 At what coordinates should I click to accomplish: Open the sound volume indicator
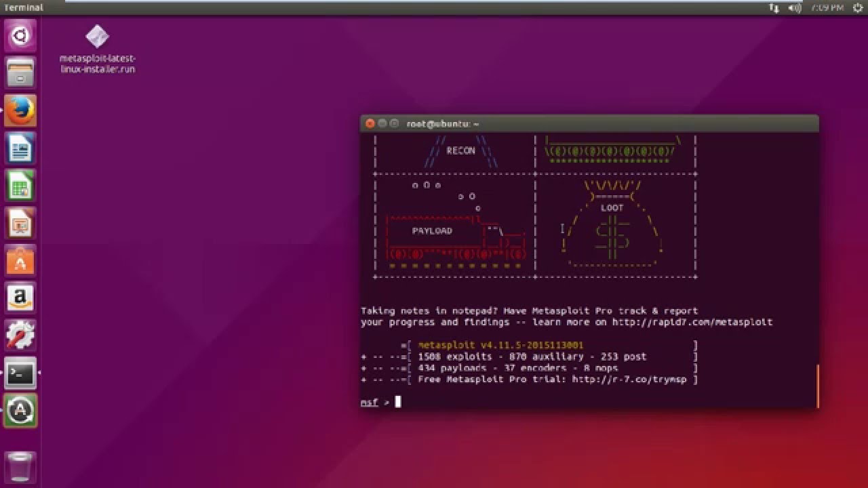coord(795,7)
